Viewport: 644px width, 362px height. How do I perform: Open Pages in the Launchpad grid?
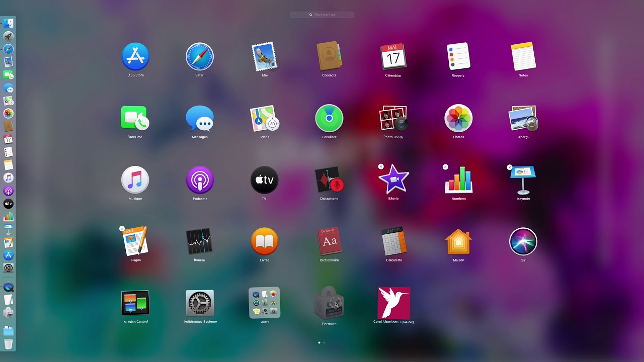tap(135, 241)
